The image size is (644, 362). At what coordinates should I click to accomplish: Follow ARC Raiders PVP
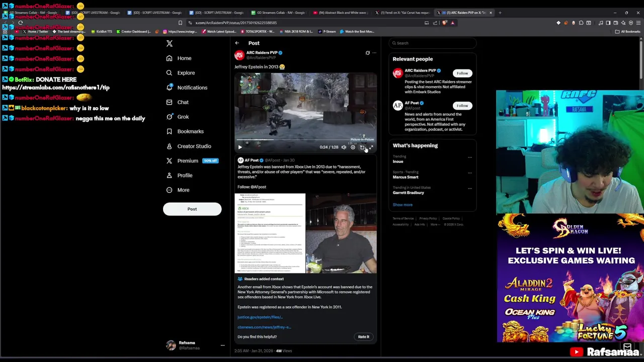click(462, 73)
